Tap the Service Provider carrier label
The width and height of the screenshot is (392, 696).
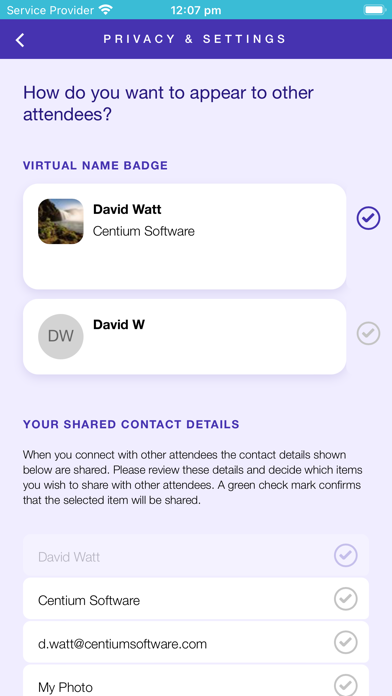coord(50,10)
